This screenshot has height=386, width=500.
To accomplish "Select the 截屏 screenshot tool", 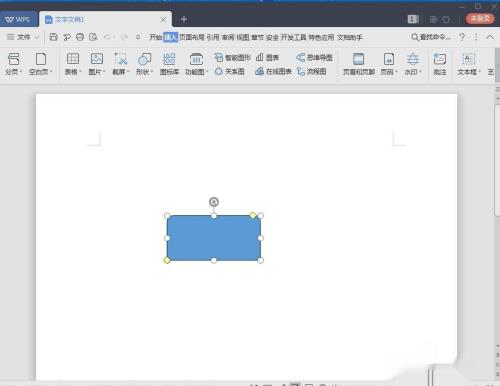I will (x=120, y=64).
